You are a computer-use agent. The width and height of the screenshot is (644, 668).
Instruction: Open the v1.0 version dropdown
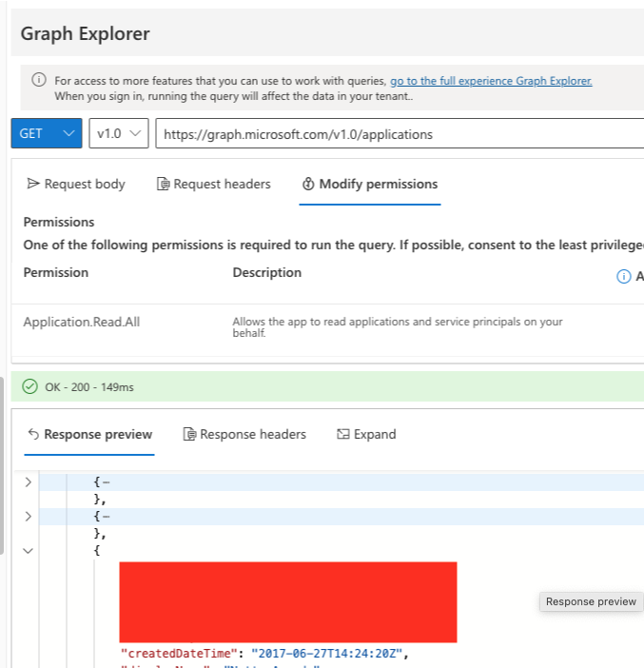119,133
